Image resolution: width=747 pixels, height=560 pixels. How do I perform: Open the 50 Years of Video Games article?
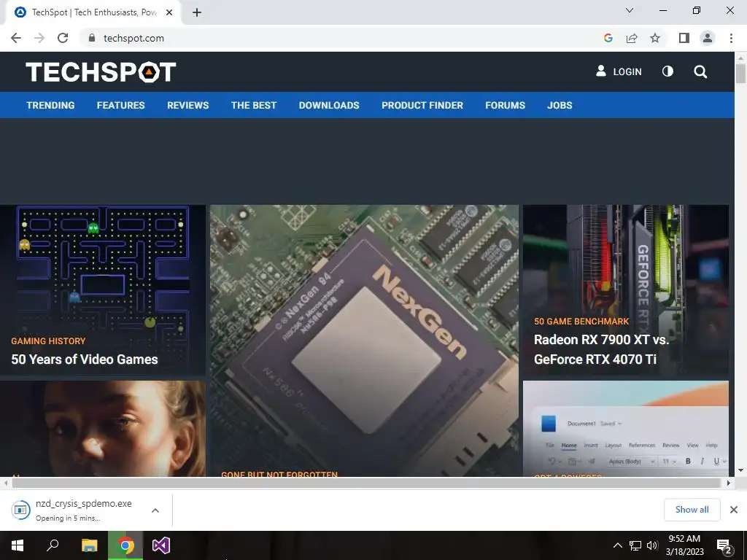(x=85, y=359)
